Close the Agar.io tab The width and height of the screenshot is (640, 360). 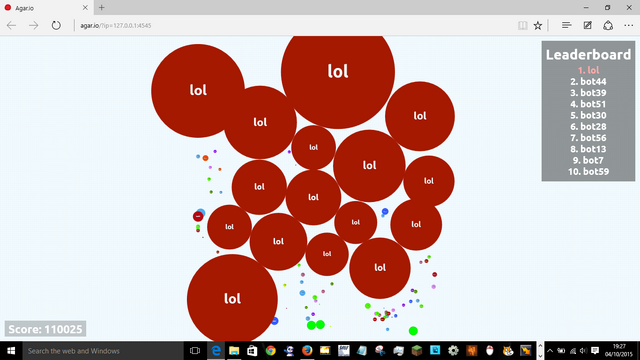(85, 7)
